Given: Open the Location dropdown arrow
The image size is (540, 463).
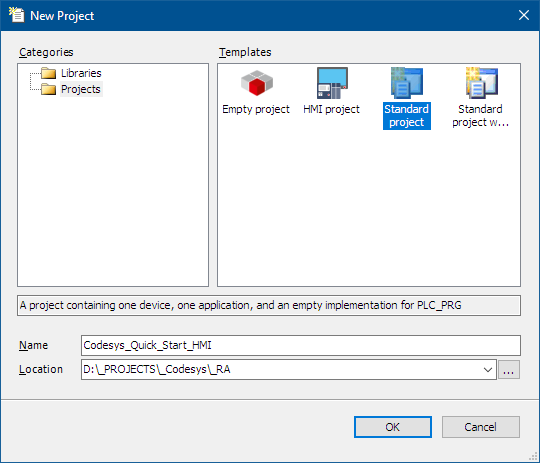Looking at the screenshot, I should 487,370.
